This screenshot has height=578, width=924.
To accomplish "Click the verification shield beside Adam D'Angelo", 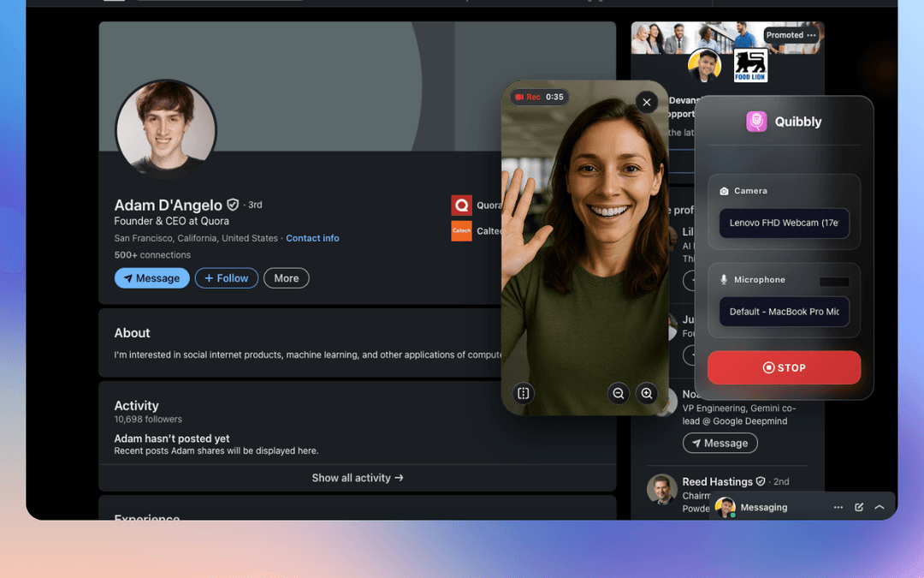I will click(233, 205).
